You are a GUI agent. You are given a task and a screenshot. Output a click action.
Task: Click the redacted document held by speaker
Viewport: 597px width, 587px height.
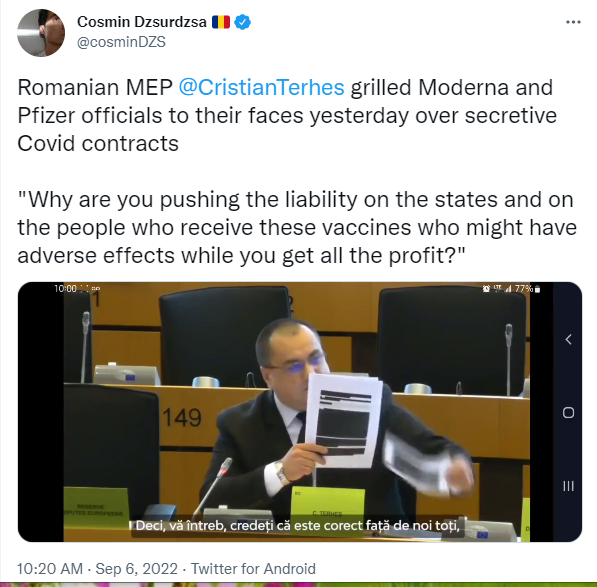click(344, 420)
